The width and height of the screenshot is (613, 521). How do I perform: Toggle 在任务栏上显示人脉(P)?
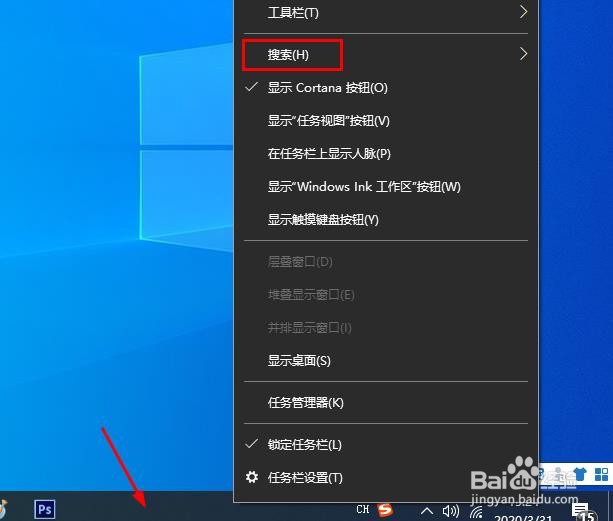385,154
